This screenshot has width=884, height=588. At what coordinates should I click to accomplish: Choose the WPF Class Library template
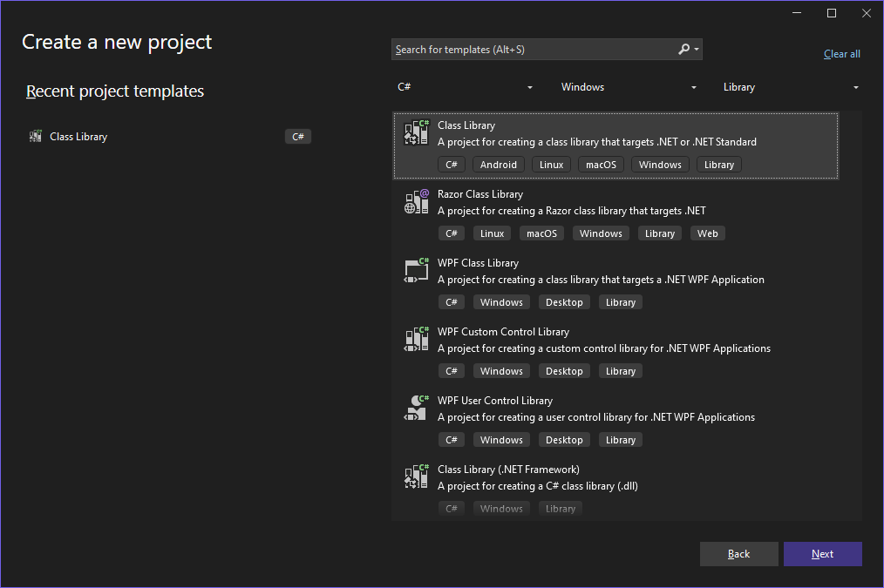pyautogui.click(x=615, y=283)
